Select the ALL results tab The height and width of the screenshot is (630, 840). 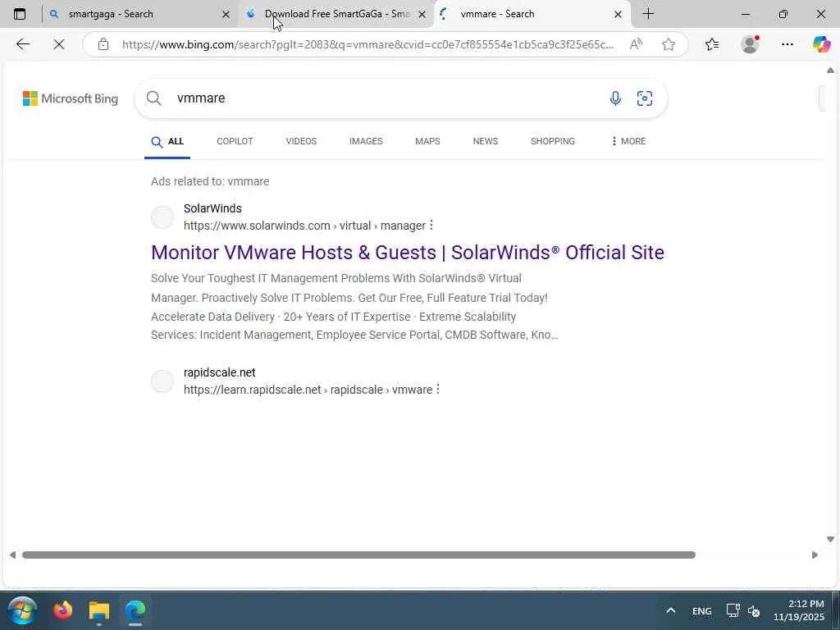tap(167, 141)
